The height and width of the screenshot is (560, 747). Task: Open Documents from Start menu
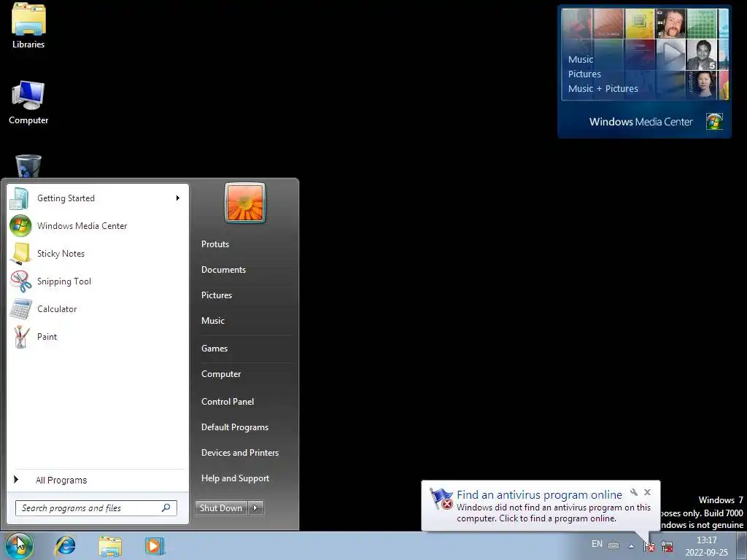223,270
